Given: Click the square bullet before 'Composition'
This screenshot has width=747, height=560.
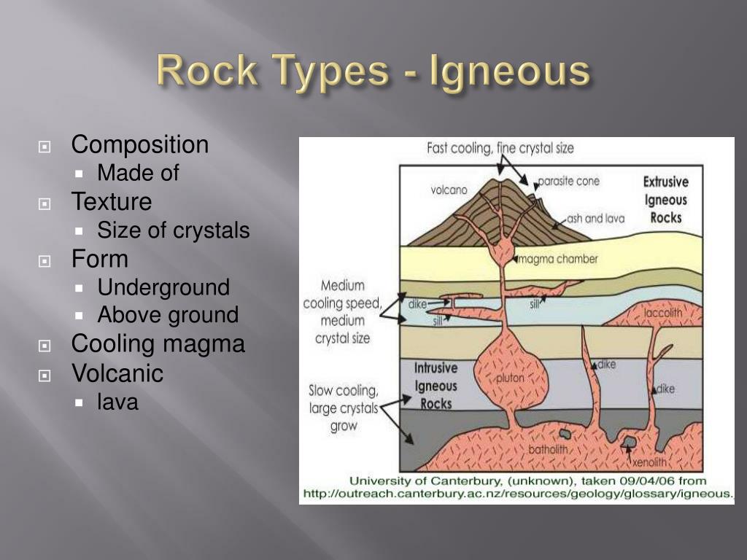Looking at the screenshot, I should (x=44, y=147).
